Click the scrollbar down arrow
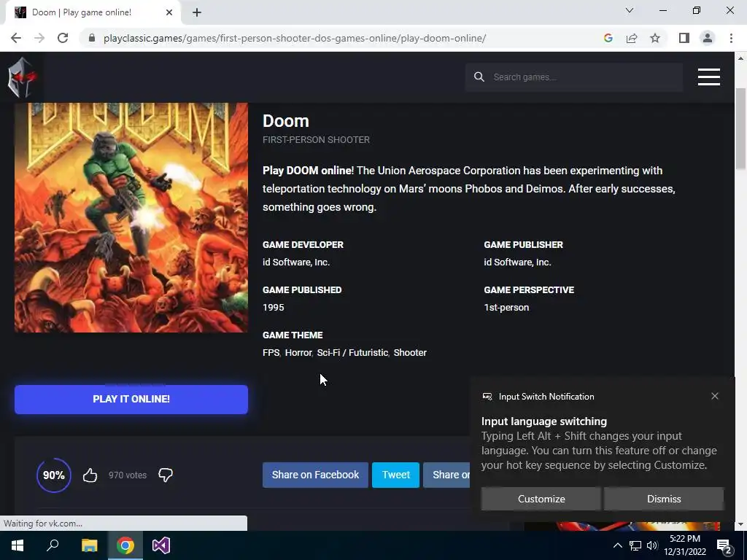This screenshot has width=747, height=560. 740,524
